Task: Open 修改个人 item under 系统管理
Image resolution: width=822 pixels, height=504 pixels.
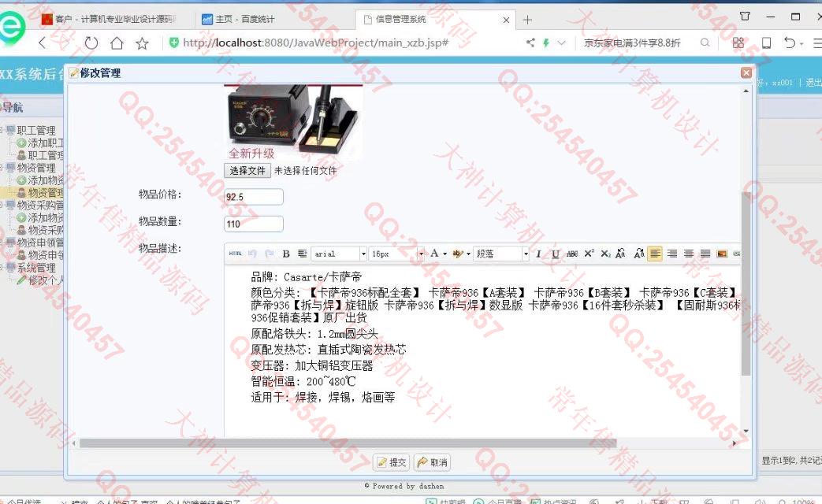Action: [x=46, y=280]
